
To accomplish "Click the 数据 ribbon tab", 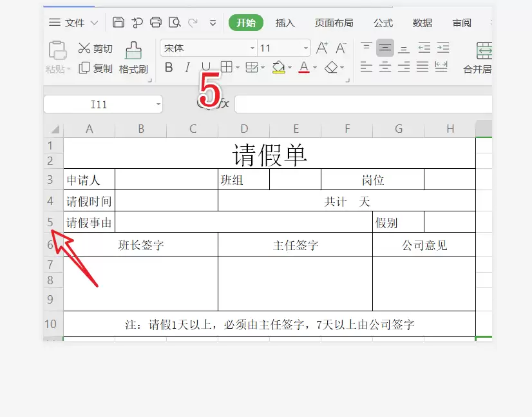I will (422, 23).
